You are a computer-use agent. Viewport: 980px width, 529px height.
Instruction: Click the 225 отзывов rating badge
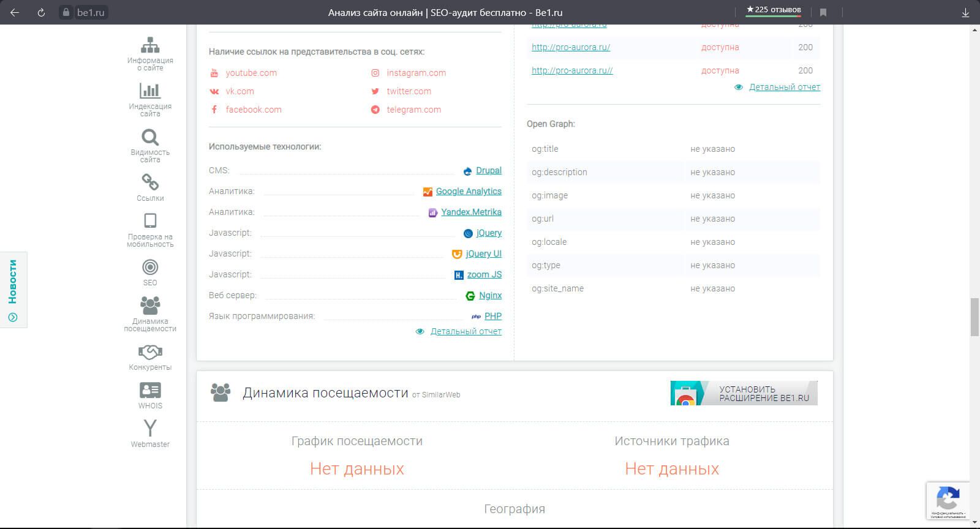pos(774,10)
